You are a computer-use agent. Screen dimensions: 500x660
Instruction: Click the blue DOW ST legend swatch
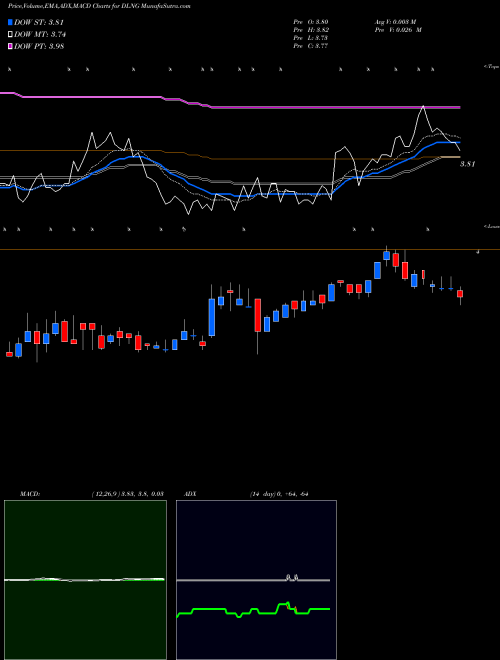tap(11, 22)
